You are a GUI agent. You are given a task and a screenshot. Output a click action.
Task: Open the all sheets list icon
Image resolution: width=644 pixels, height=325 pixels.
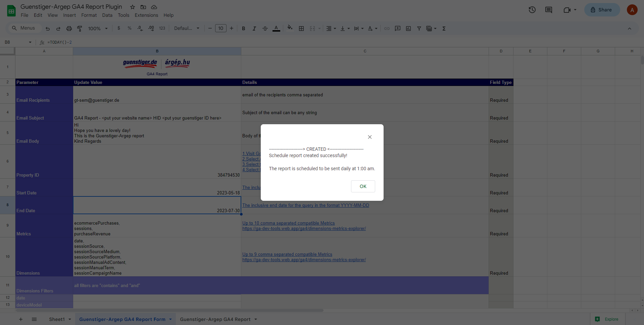pos(34,319)
